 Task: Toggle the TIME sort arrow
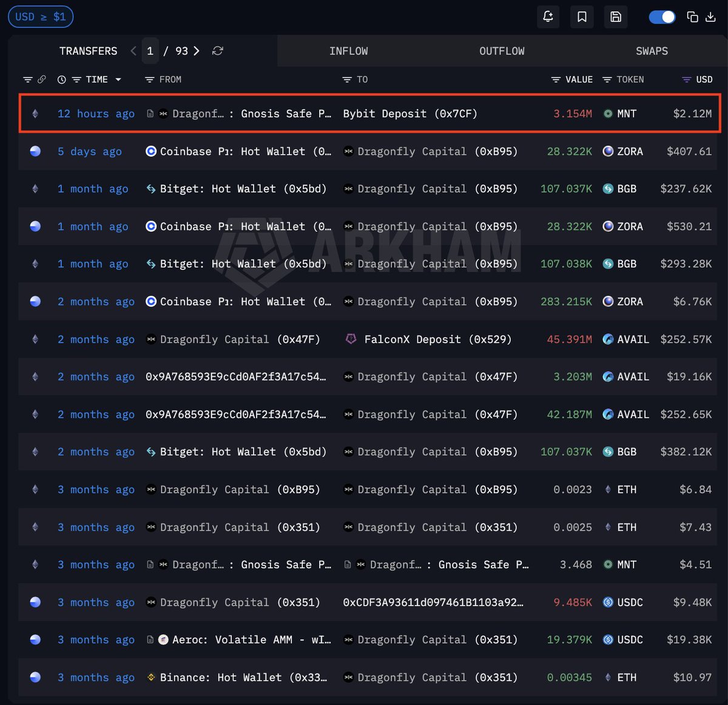click(x=118, y=79)
